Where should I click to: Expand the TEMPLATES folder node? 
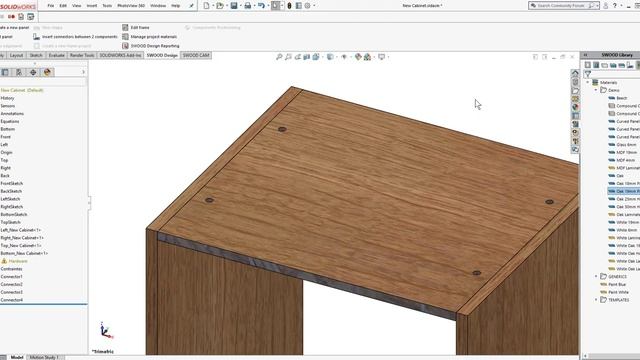click(596, 300)
